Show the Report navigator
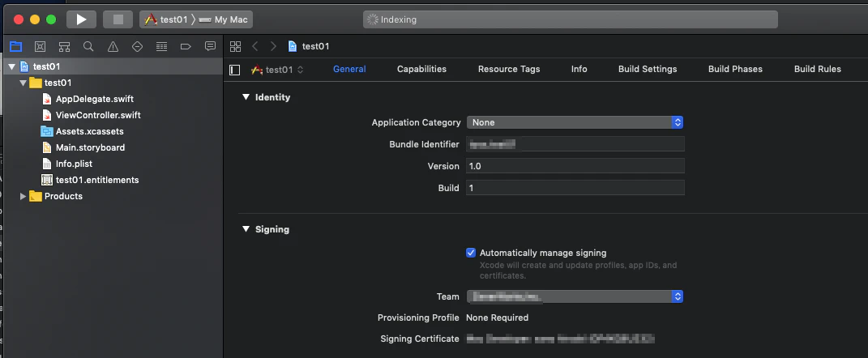Image resolution: width=868 pixels, height=358 pixels. click(210, 46)
